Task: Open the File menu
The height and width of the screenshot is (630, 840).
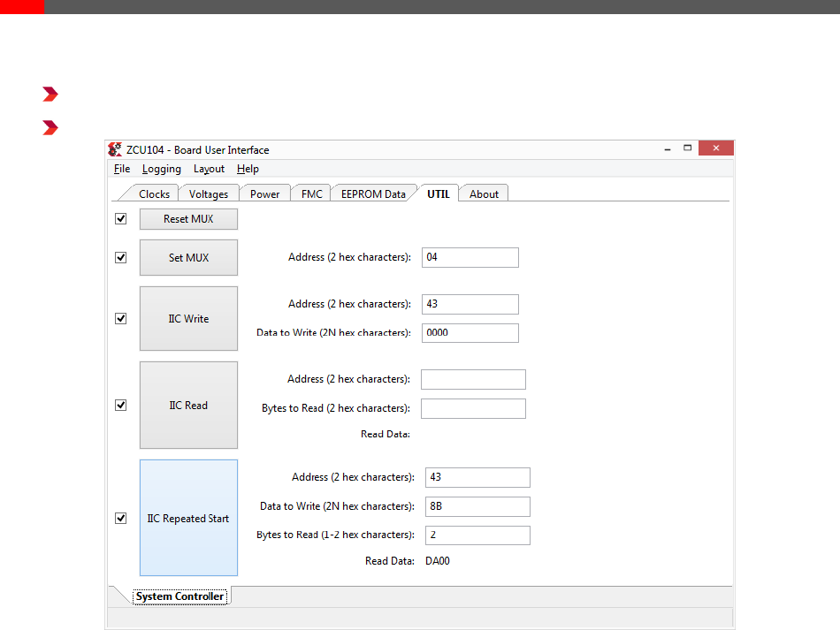Action: [122, 169]
